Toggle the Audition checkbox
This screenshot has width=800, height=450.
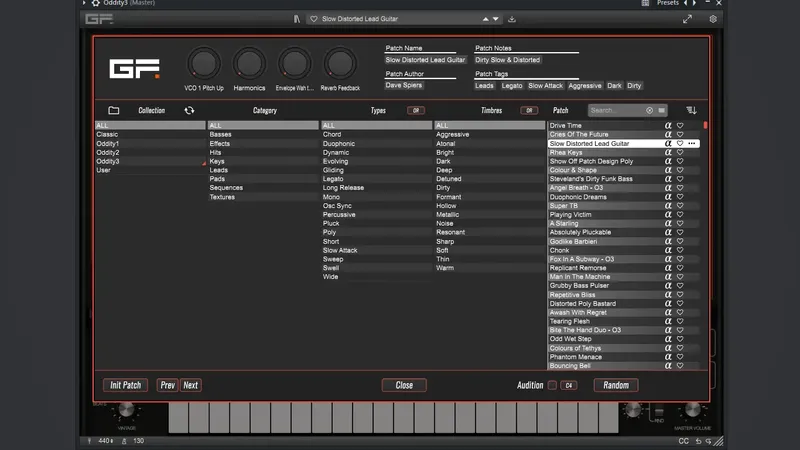pyautogui.click(x=552, y=385)
